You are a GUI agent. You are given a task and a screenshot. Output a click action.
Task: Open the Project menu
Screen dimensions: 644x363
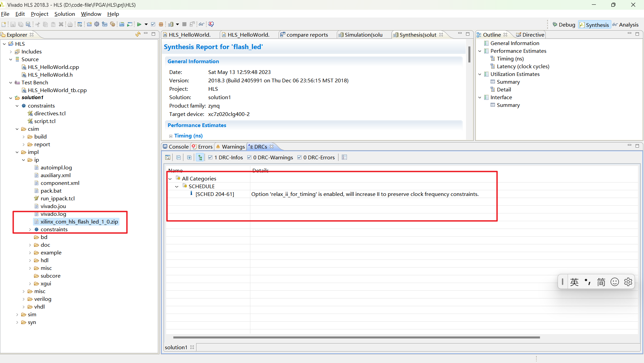pos(39,14)
